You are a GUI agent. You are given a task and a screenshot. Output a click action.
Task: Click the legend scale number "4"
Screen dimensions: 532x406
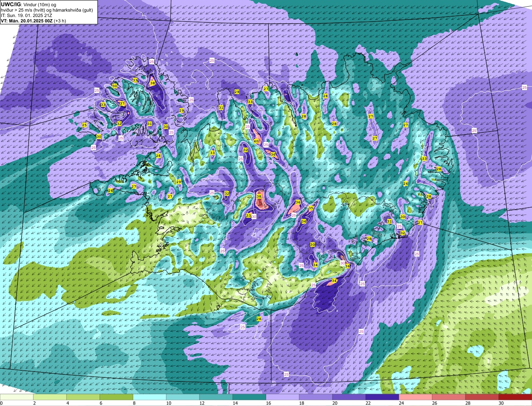tap(67, 403)
